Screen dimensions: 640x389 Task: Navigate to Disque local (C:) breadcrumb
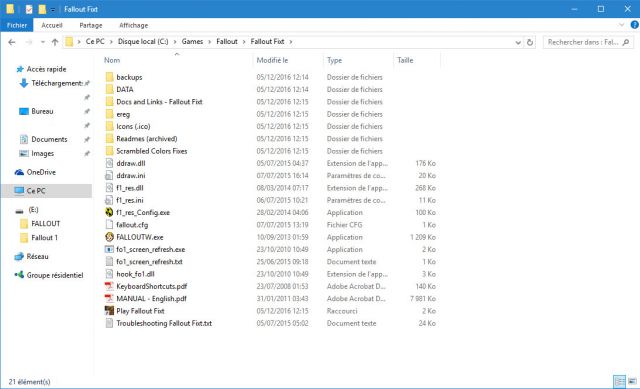tap(143, 42)
